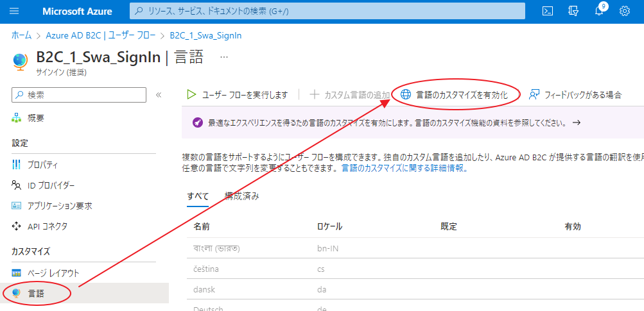Click the API コネクタ arrows icon
The image size is (644, 311).
pyautogui.click(x=17, y=226)
